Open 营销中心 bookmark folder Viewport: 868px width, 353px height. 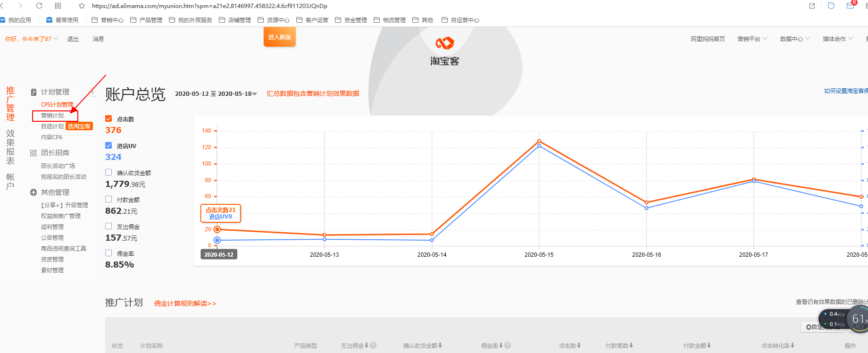(x=108, y=20)
